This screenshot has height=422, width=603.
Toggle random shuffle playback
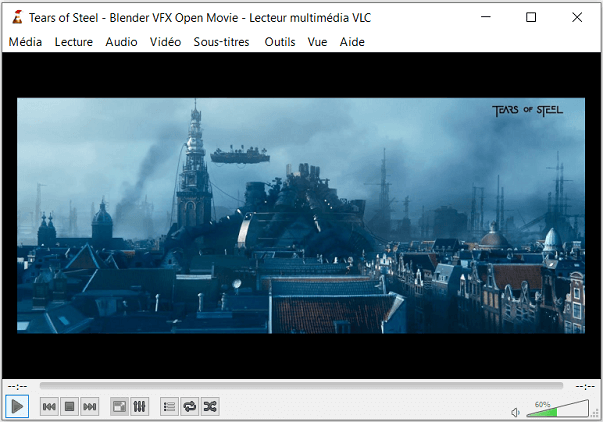(x=210, y=407)
